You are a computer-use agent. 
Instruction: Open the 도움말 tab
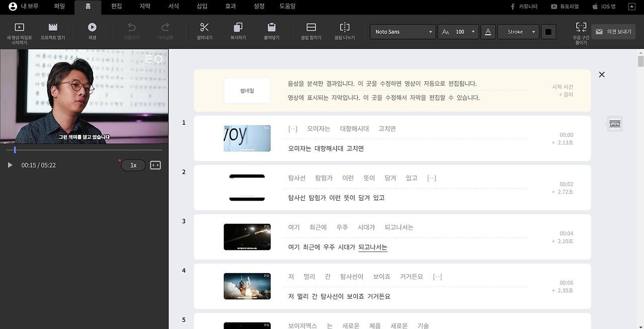point(287,7)
